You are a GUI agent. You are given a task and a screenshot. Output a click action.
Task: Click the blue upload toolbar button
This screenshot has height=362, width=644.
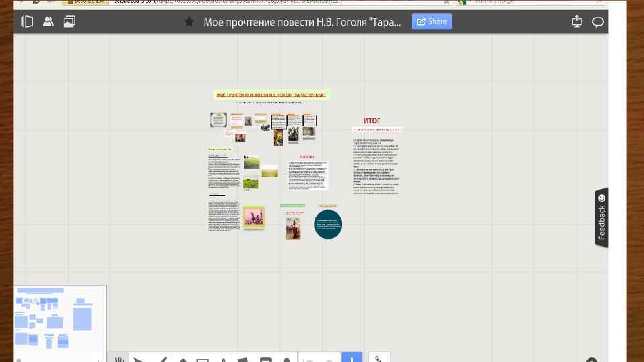[352, 357]
